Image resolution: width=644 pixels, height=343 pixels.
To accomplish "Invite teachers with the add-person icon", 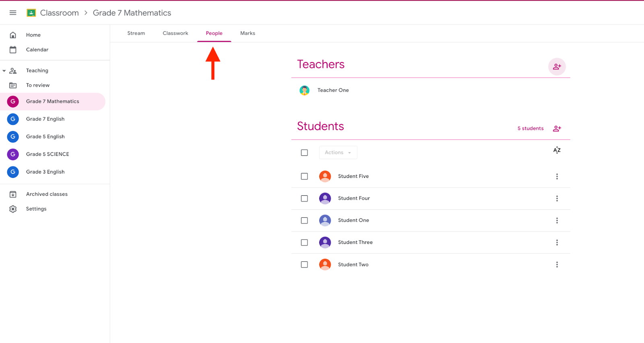I will (557, 66).
